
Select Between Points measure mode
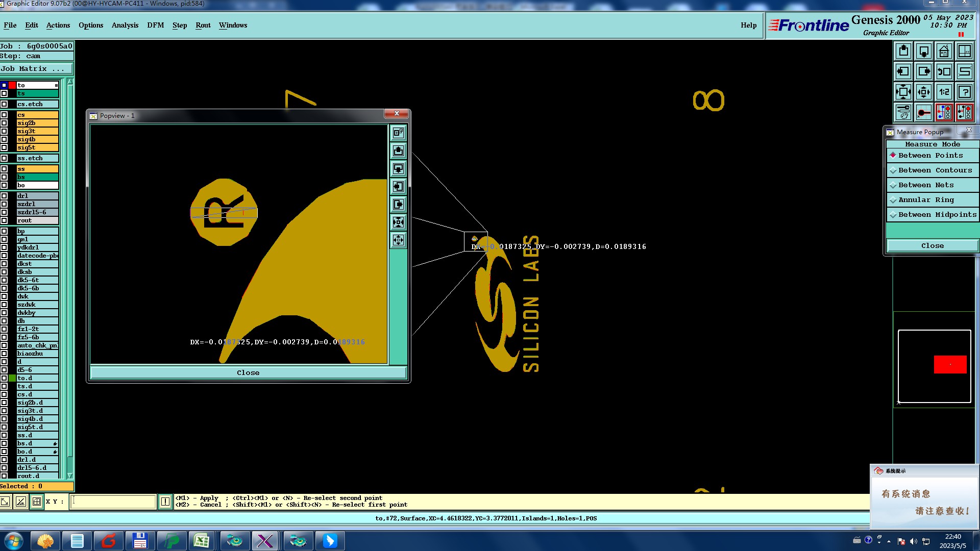pos(933,155)
